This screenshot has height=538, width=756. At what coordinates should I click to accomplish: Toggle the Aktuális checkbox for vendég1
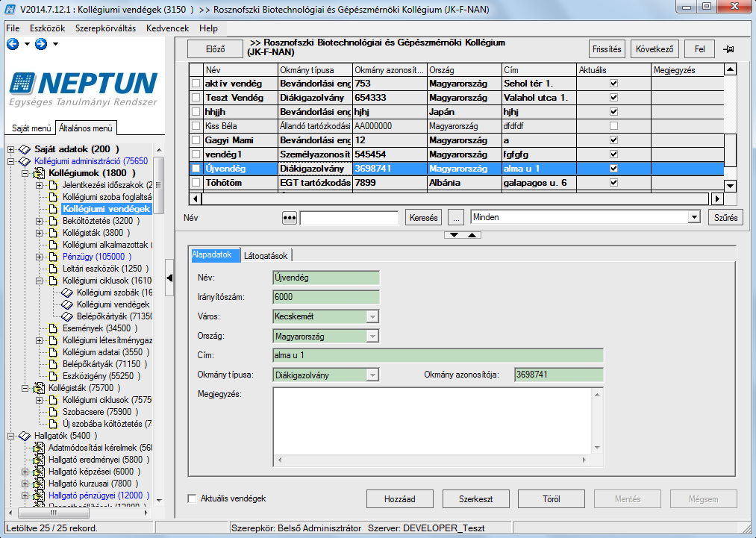pyautogui.click(x=613, y=154)
